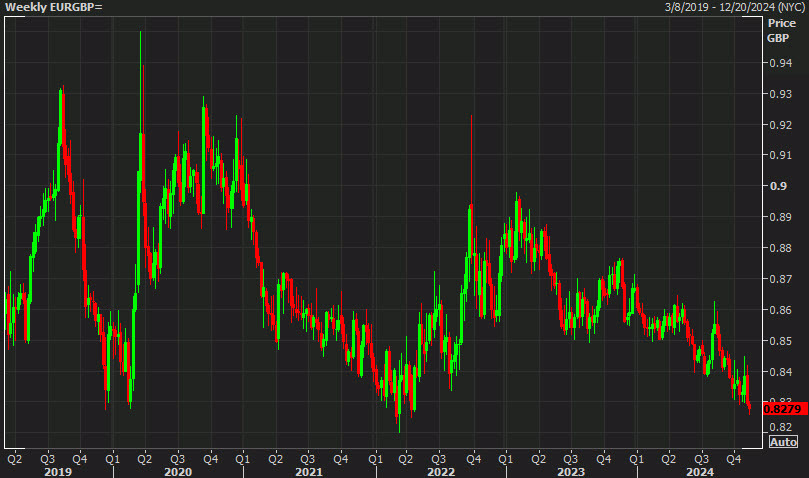Click the 2023 year label on time axis
The width and height of the screenshot is (809, 478).
coord(571,472)
